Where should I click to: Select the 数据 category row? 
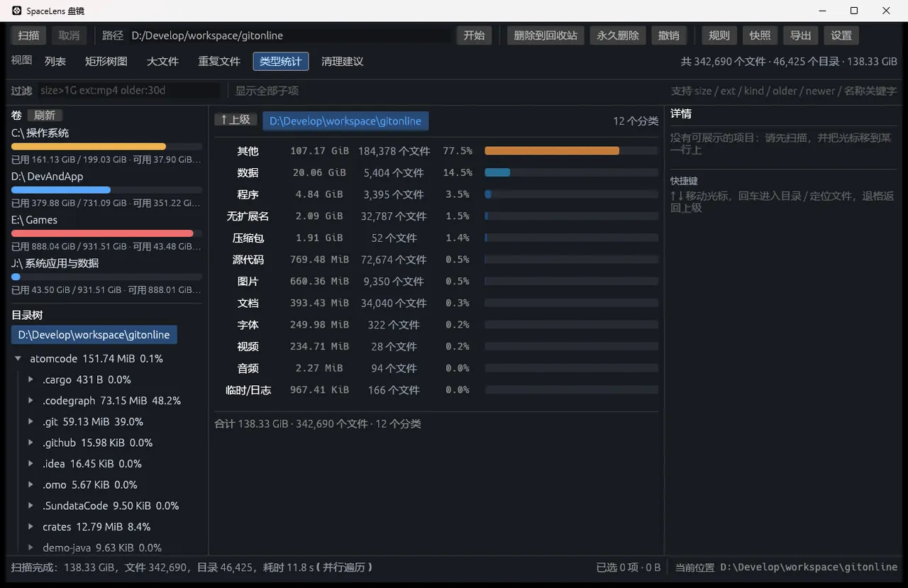click(436, 173)
